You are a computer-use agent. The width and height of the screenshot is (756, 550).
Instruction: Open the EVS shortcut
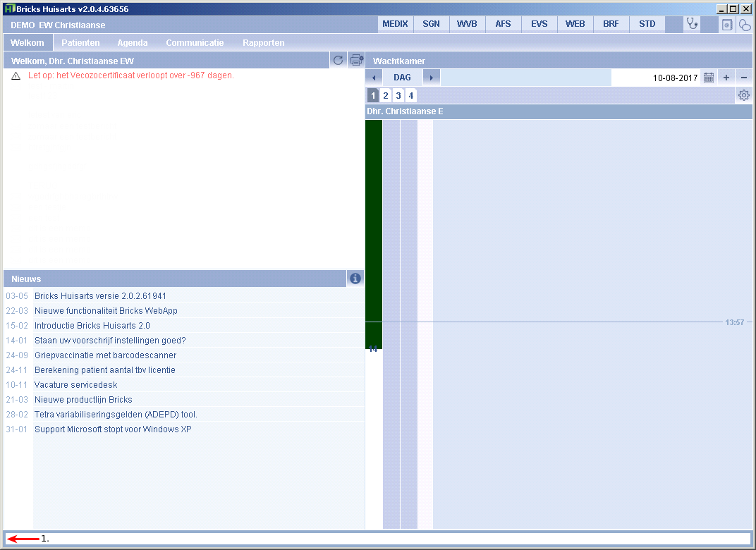pyautogui.click(x=539, y=24)
